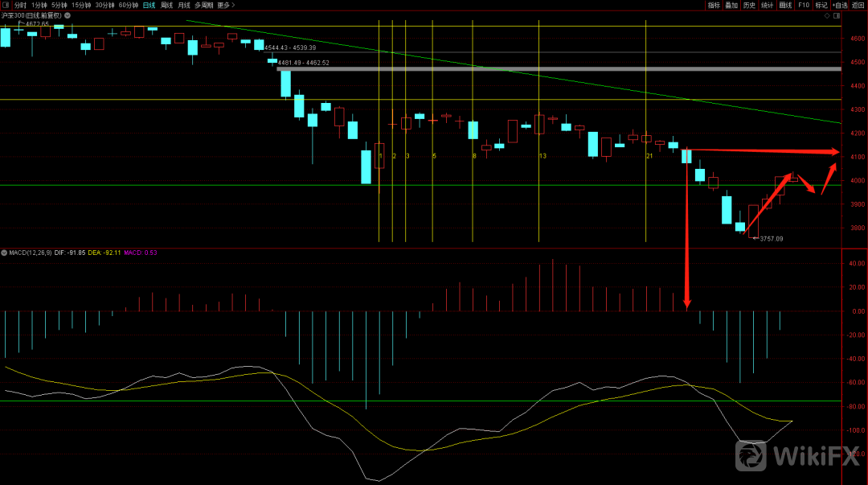Add stock to watchlist via +自选

coord(840,5)
